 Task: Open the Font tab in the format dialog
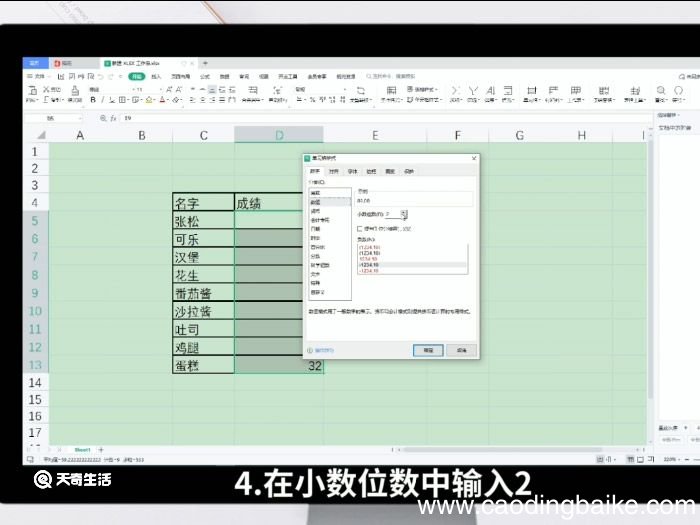tap(353, 171)
